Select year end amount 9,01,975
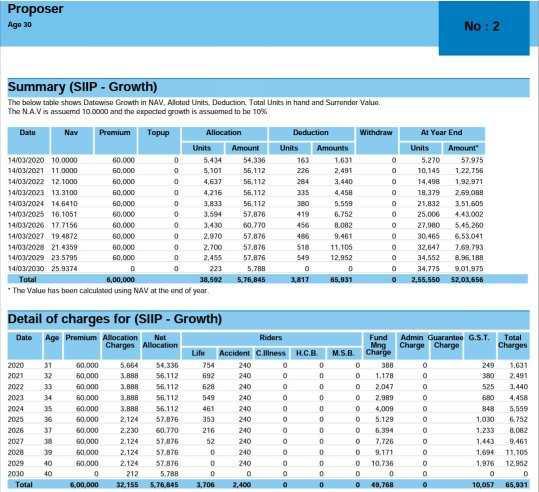This screenshot has width=539, height=492. [469, 269]
